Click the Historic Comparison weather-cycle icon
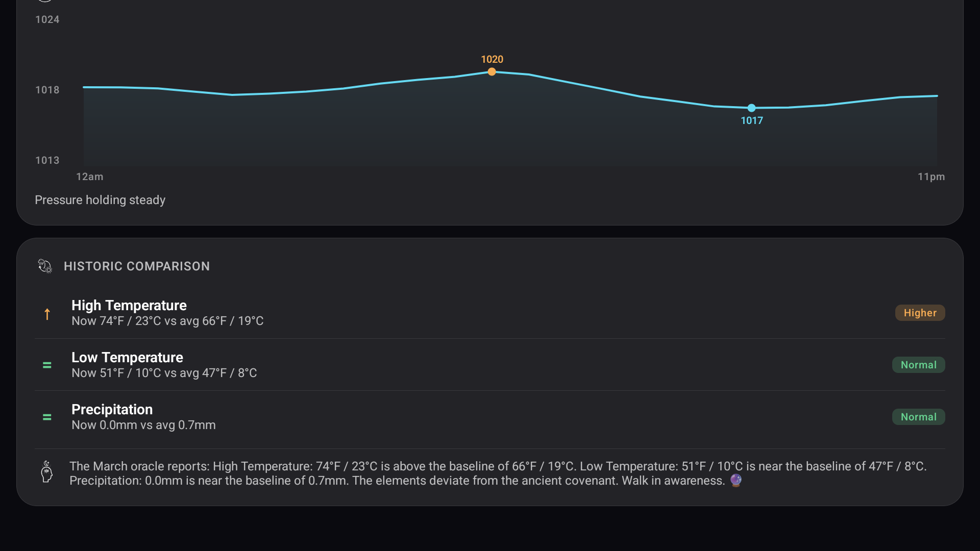Image resolution: width=980 pixels, height=551 pixels. coord(45,266)
